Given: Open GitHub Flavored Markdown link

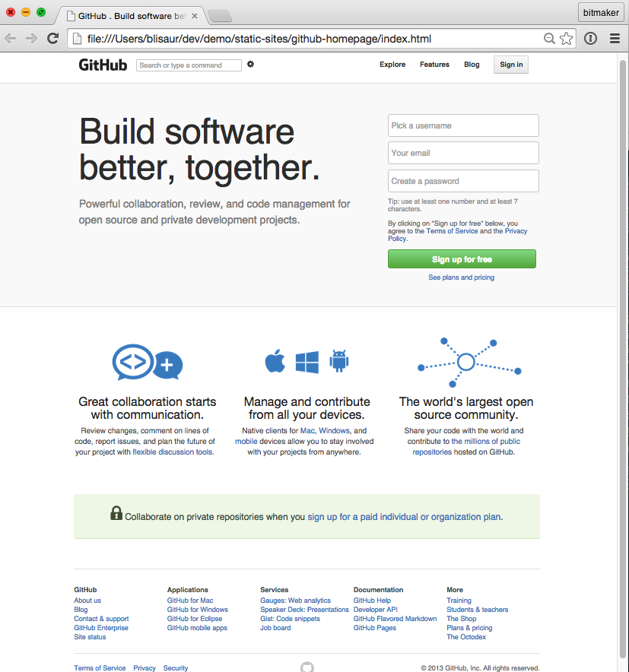Looking at the screenshot, I should click(395, 619).
